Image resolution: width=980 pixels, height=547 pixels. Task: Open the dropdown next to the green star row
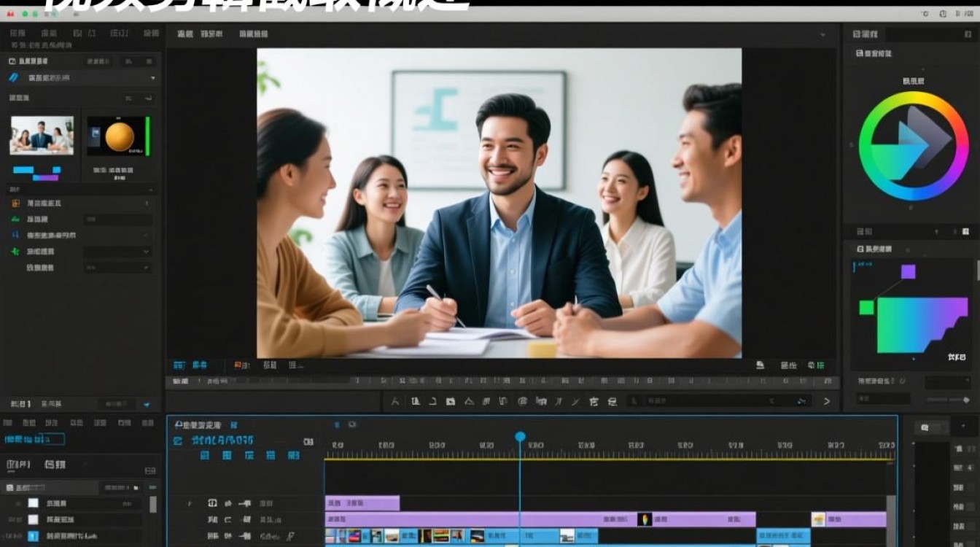pos(147,251)
